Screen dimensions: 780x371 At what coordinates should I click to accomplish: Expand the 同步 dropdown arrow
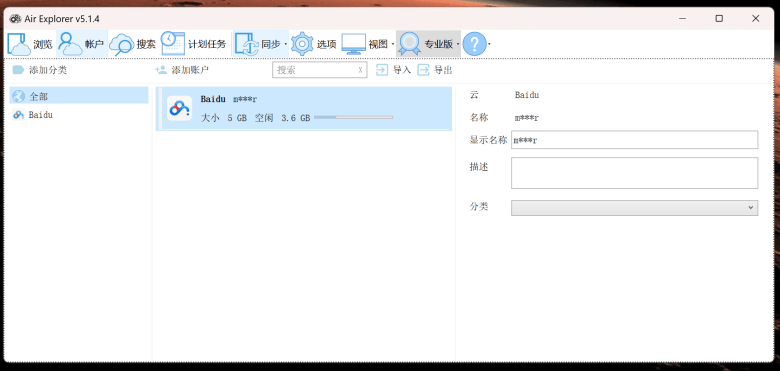tap(286, 44)
